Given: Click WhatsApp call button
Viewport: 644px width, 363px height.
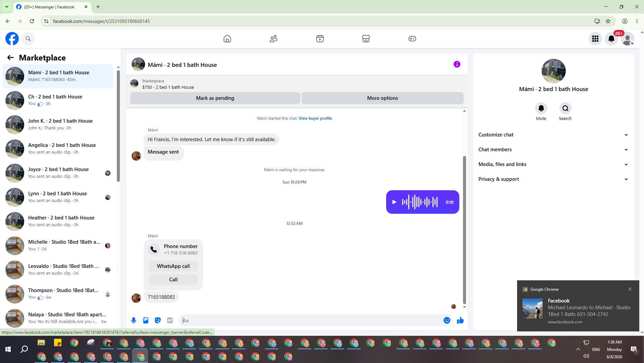Looking at the screenshot, I should click(x=173, y=266).
